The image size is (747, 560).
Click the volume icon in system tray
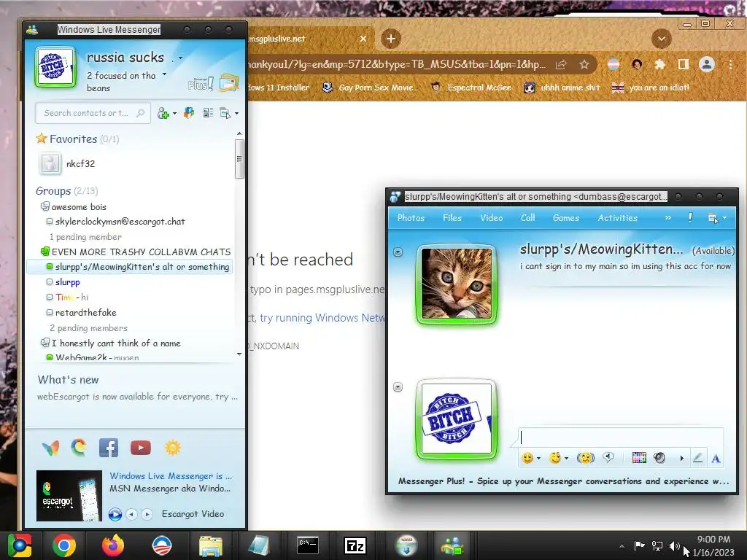click(x=673, y=546)
